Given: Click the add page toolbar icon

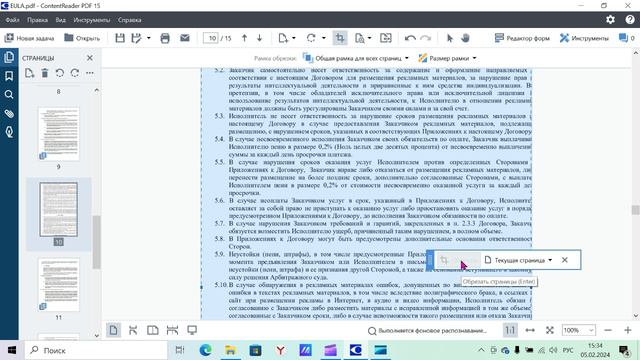Looking at the screenshot, I should point(283,38).
